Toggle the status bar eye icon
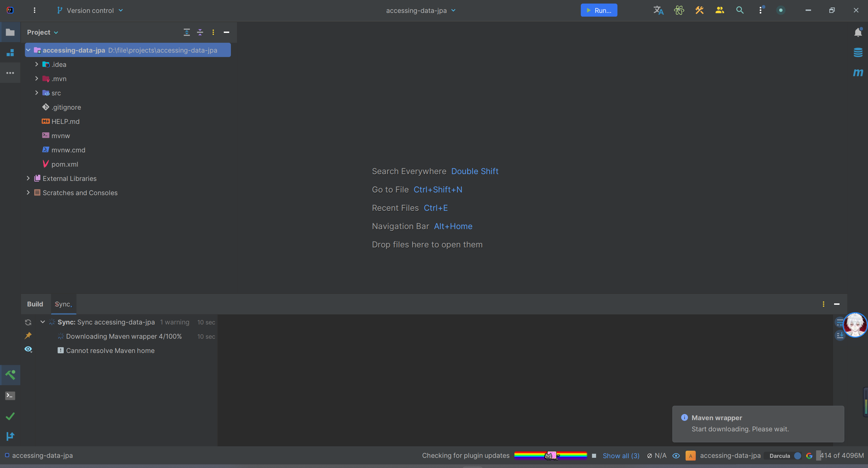 pyautogui.click(x=676, y=456)
